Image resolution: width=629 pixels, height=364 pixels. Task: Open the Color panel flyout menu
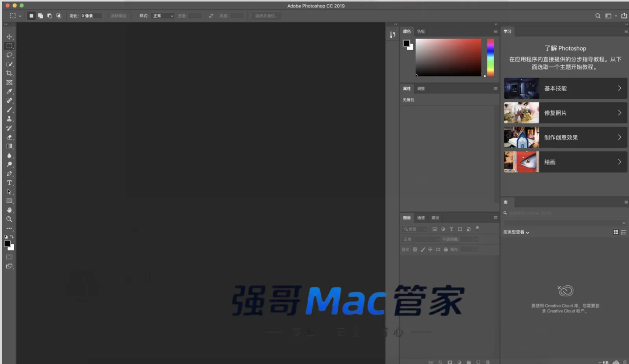(x=495, y=31)
